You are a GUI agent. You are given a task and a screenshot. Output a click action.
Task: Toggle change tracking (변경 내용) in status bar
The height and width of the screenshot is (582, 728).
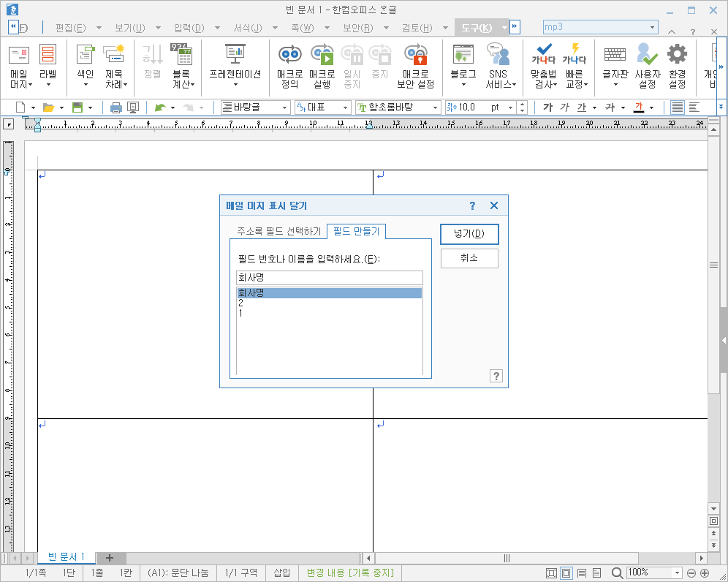coord(350,572)
